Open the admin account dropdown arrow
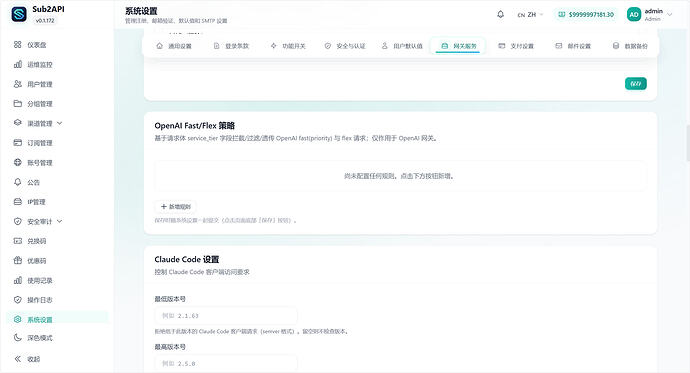 click(x=670, y=15)
